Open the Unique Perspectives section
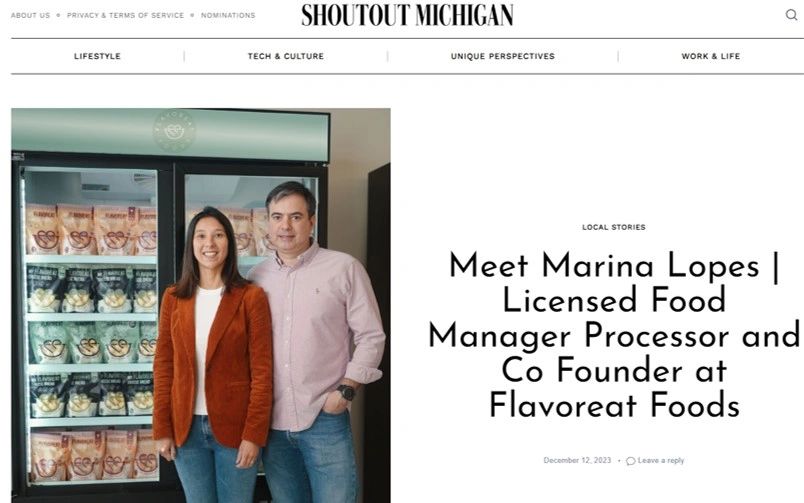 pos(503,56)
